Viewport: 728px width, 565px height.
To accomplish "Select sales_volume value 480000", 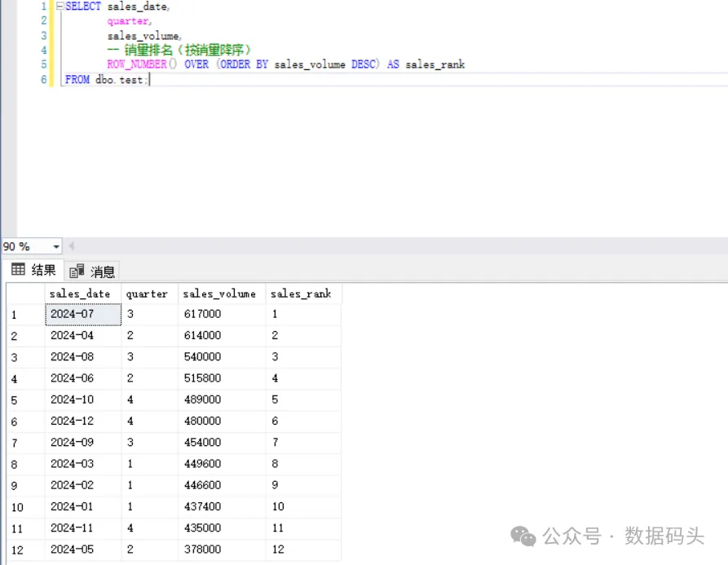I will [222, 421].
